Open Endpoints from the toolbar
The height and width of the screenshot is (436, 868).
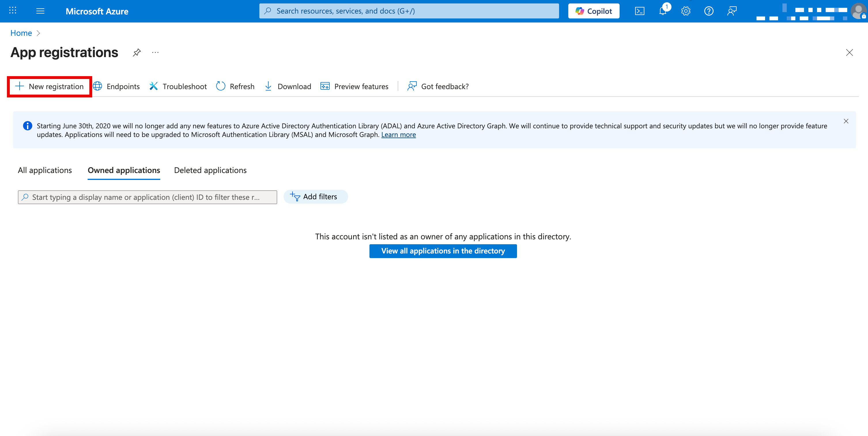[116, 86]
